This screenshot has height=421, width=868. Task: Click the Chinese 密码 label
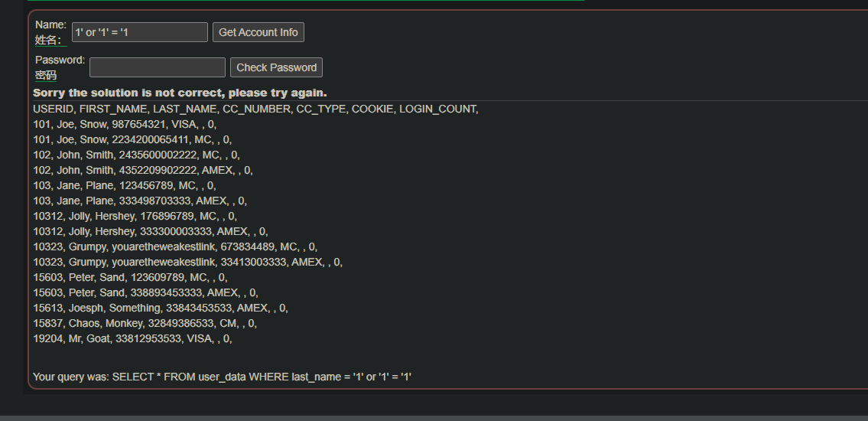click(46, 75)
